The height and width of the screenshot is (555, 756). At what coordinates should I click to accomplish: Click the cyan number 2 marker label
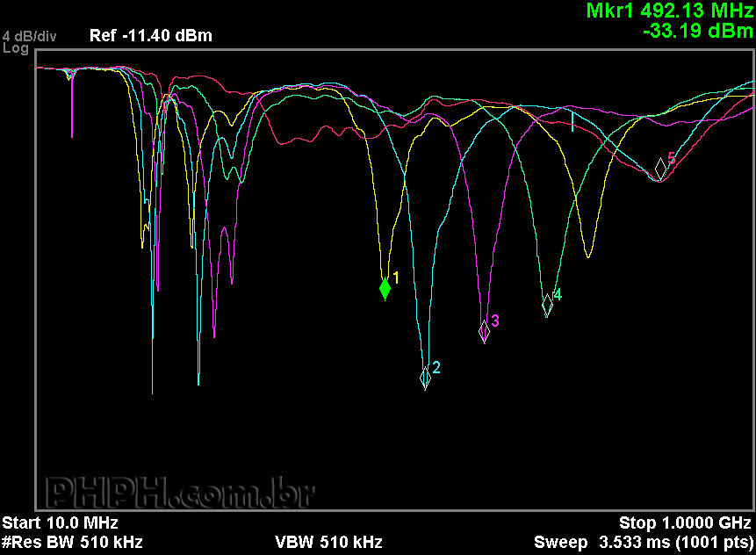pos(436,367)
